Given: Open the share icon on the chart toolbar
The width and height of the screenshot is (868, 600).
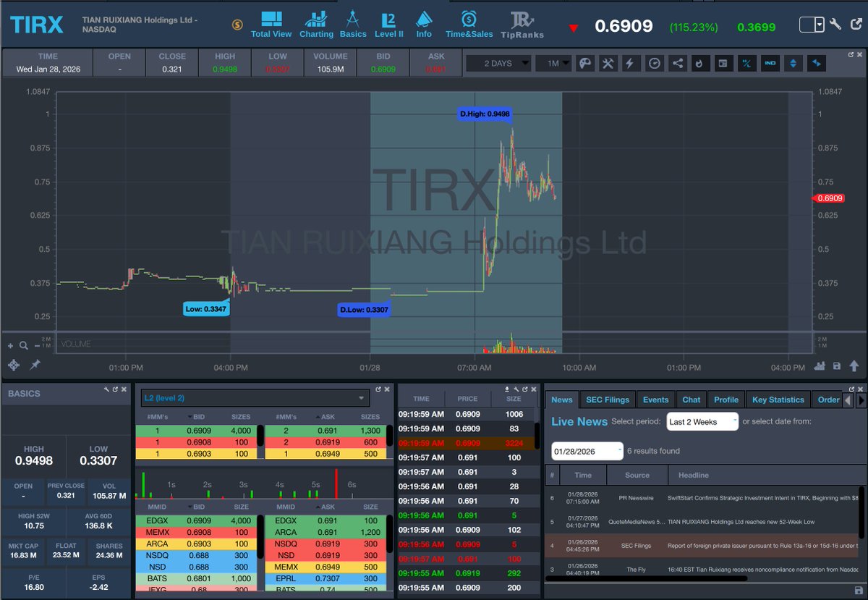Looking at the screenshot, I should coord(677,63).
